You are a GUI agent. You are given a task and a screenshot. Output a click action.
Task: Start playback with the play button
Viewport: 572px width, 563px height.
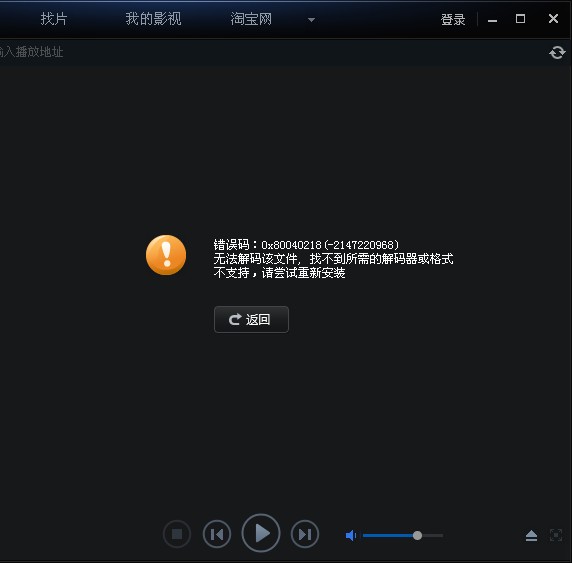[x=261, y=533]
